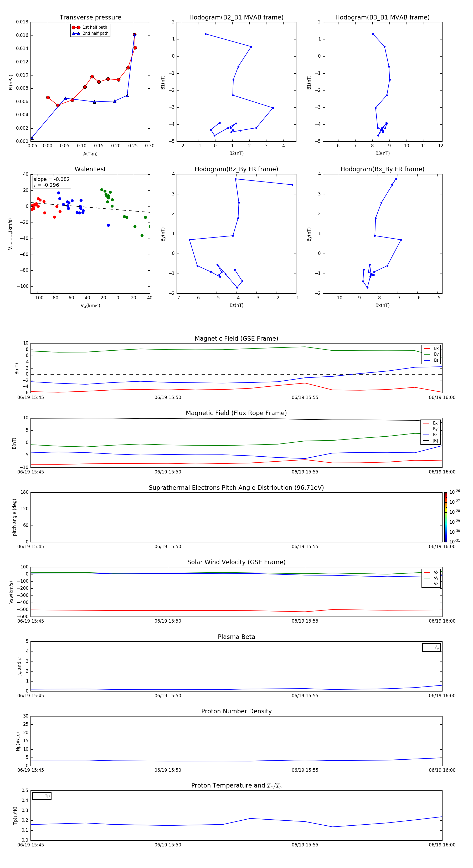Click the "Bz(nT)" x-axis label
The width and height of the screenshot is (473, 868).
coord(236,305)
